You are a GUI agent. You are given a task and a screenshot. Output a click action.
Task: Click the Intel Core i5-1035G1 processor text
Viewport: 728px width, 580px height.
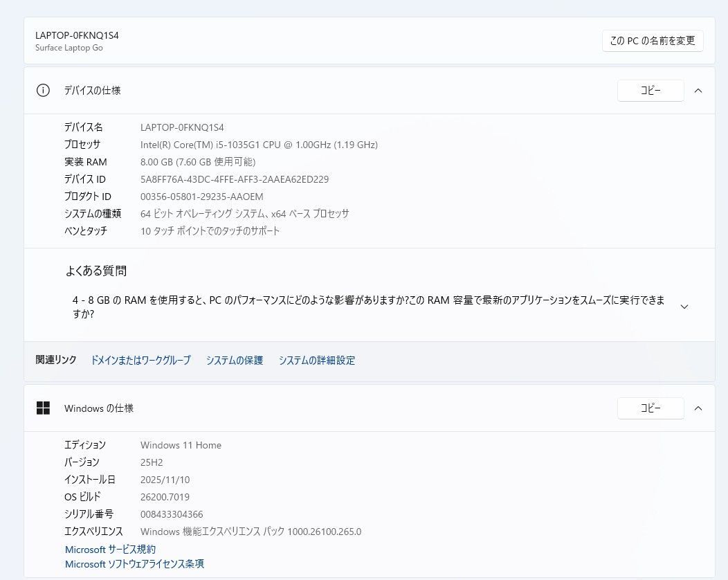(x=258, y=145)
